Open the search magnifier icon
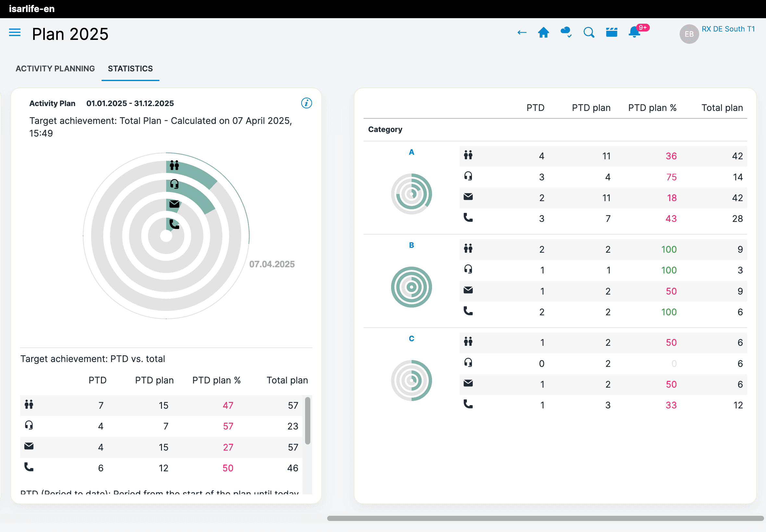The width and height of the screenshot is (766, 532). point(589,33)
